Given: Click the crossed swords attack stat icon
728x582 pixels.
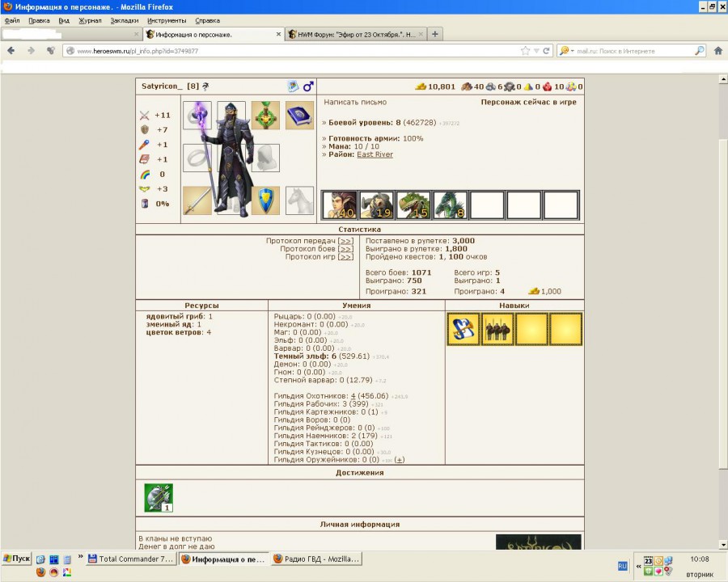Looking at the screenshot, I should [x=145, y=115].
